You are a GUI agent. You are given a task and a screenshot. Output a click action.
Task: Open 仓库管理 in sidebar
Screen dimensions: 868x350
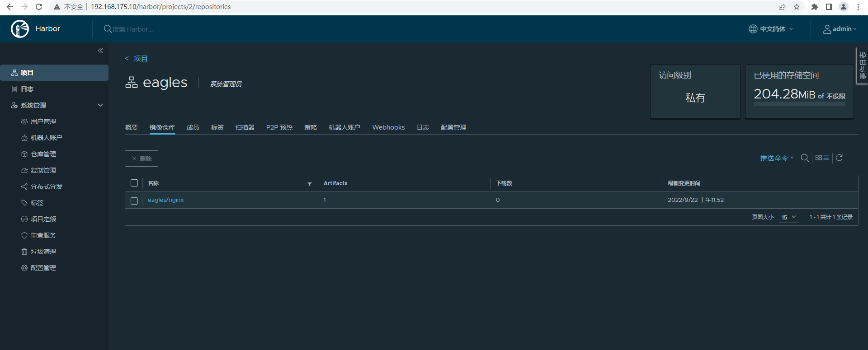tap(43, 154)
